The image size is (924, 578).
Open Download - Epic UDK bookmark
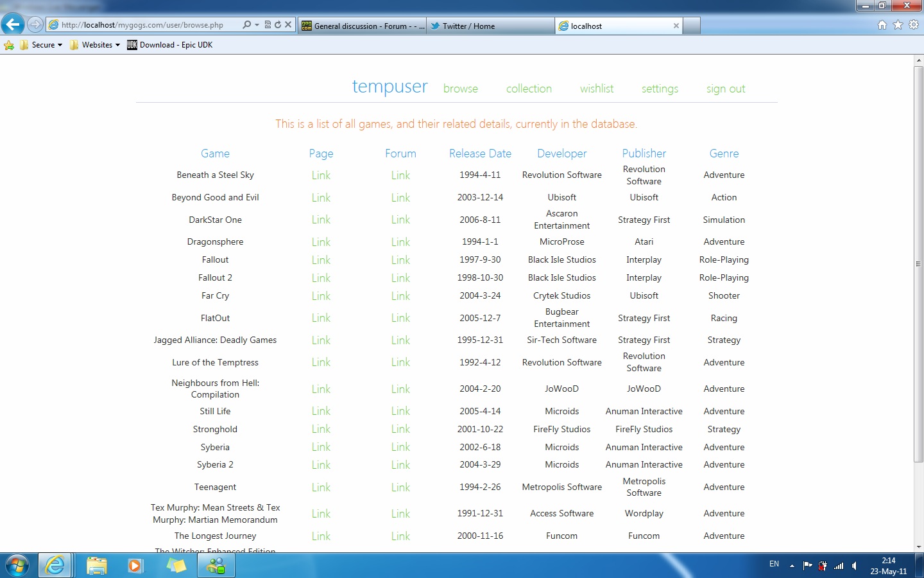170,45
